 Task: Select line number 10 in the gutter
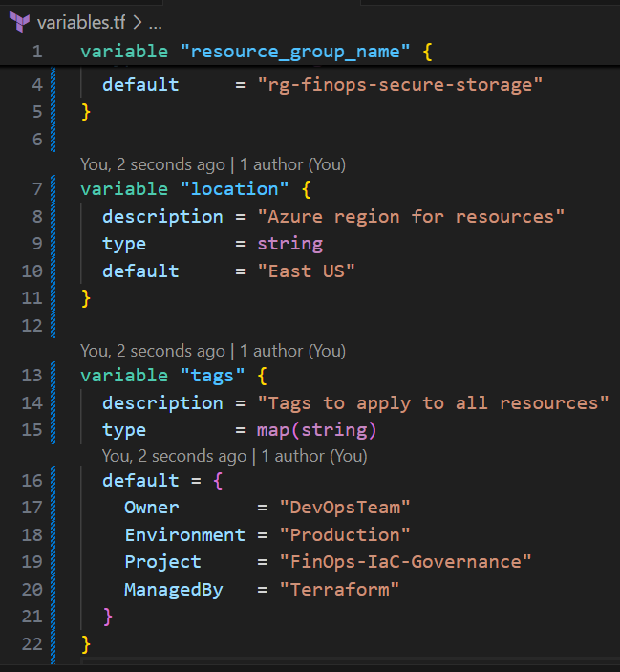31,271
